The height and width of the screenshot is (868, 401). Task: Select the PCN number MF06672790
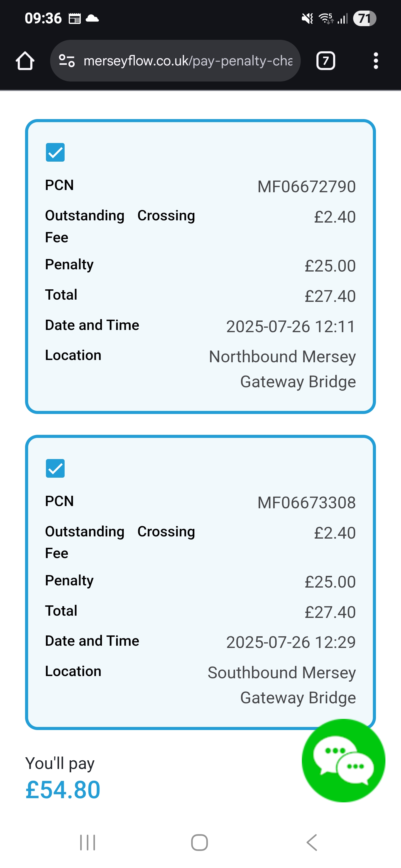(x=306, y=187)
